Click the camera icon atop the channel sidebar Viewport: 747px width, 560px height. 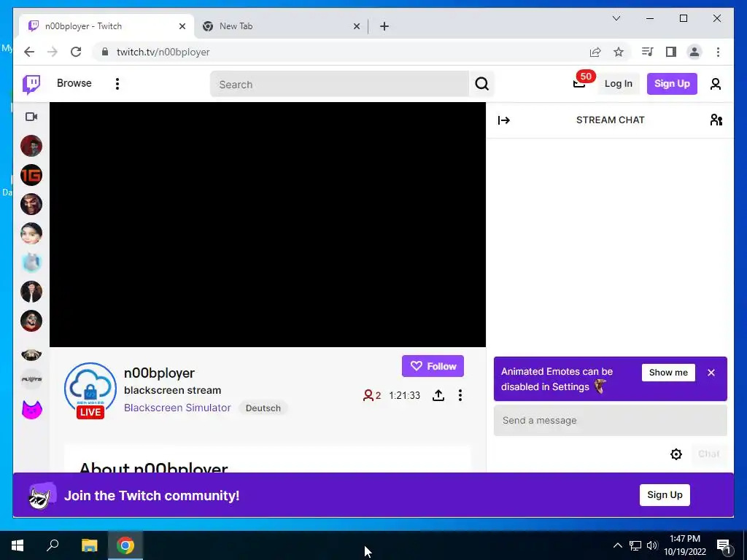click(x=31, y=117)
